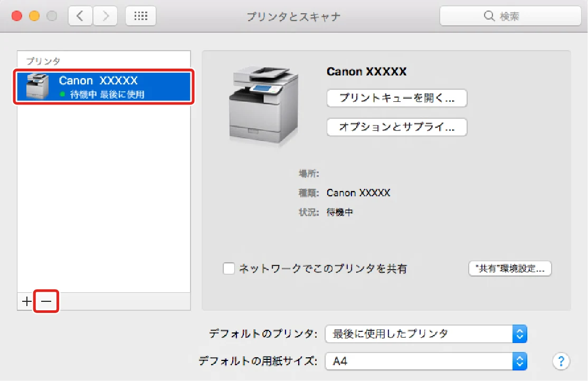Click the search field 検索

(x=510, y=16)
